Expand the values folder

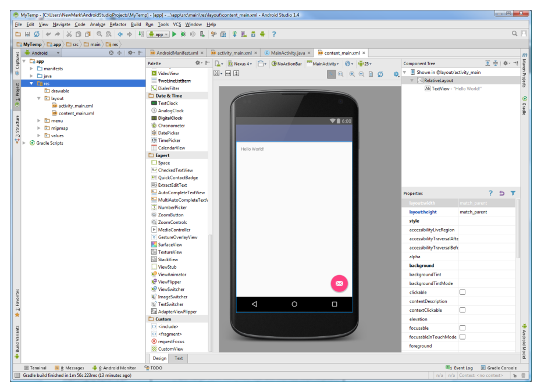pyautogui.click(x=39, y=136)
